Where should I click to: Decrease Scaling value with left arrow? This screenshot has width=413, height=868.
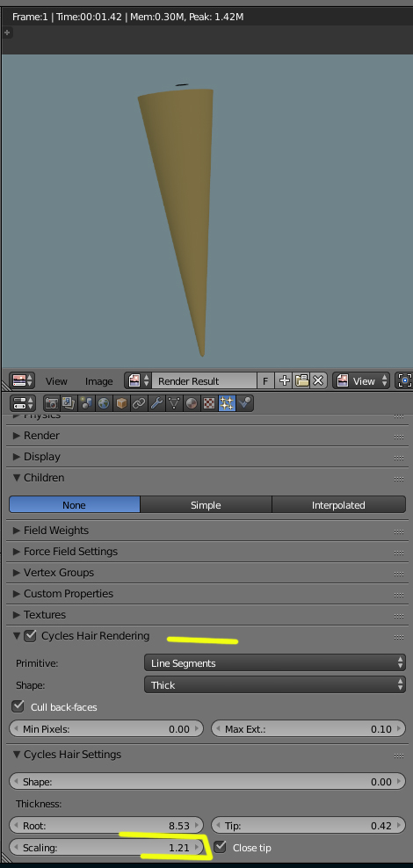pyautogui.click(x=15, y=847)
